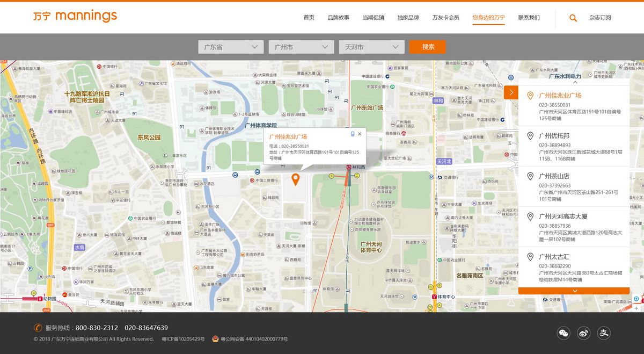
Task: Zoom in the map with plus button
Action: pos(636,308)
